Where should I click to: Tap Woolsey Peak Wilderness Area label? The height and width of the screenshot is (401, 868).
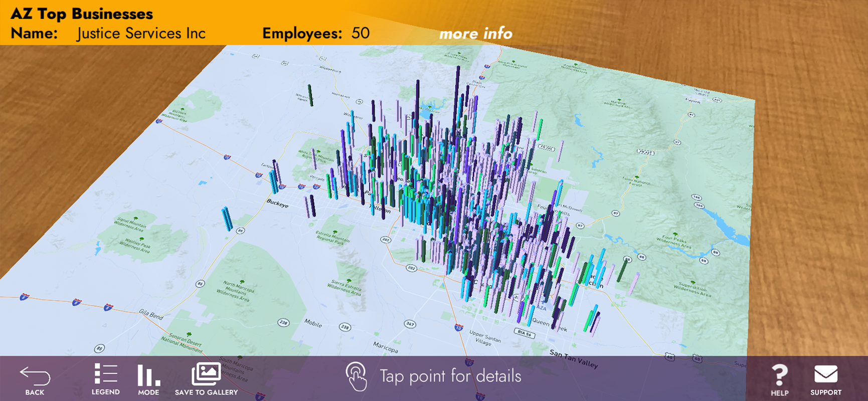click(135, 245)
